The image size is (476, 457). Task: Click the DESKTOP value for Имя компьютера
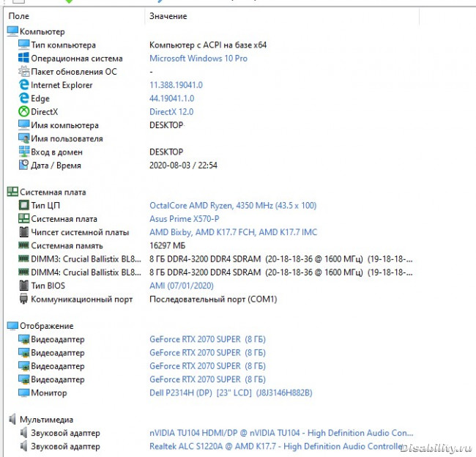click(166, 125)
